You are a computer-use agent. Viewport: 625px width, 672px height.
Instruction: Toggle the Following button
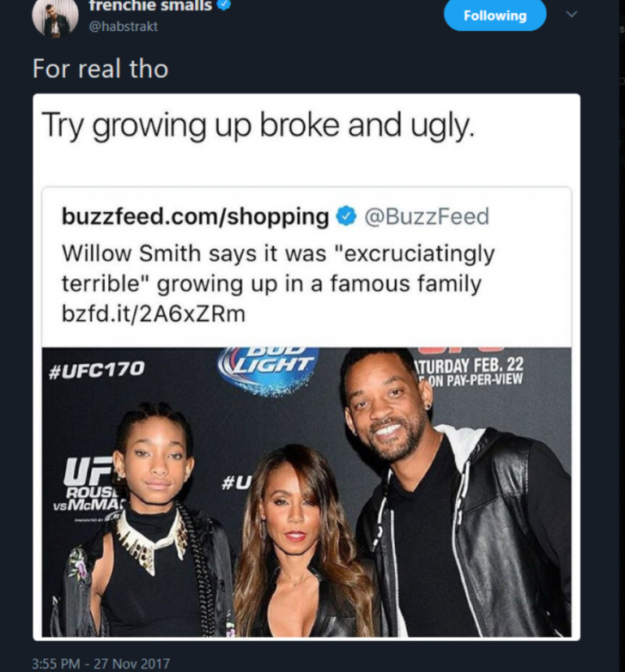click(495, 15)
